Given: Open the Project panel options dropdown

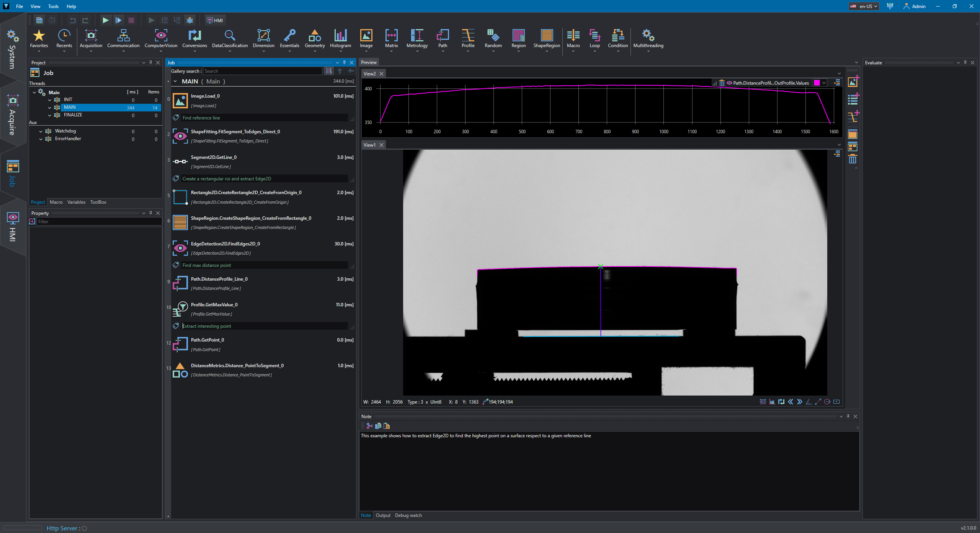Looking at the screenshot, I should tap(144, 62).
